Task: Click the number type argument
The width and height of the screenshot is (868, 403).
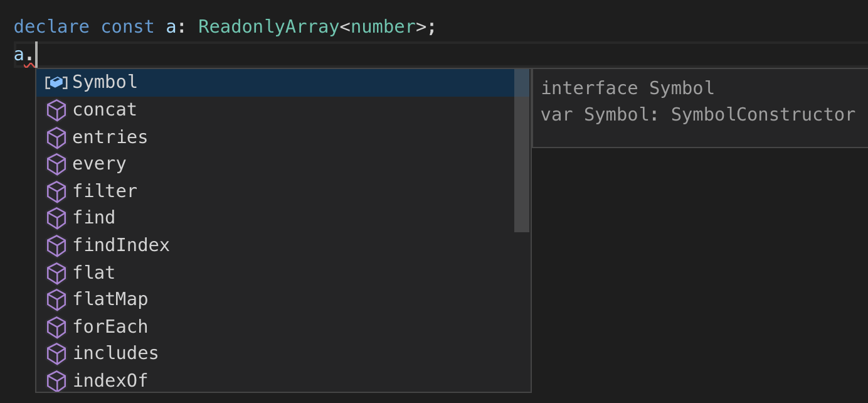Action: click(x=383, y=27)
